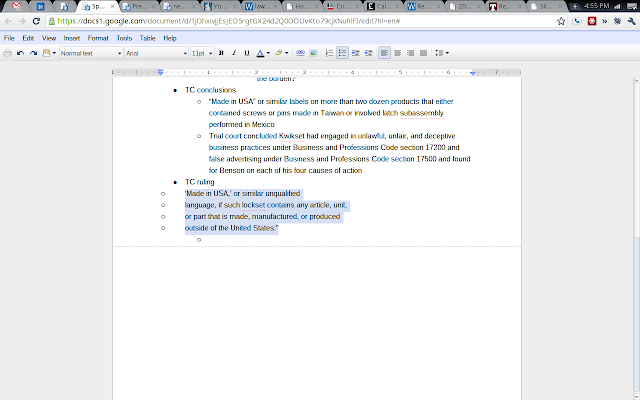Open the Format menu
The height and width of the screenshot is (400, 640).
(x=98, y=38)
